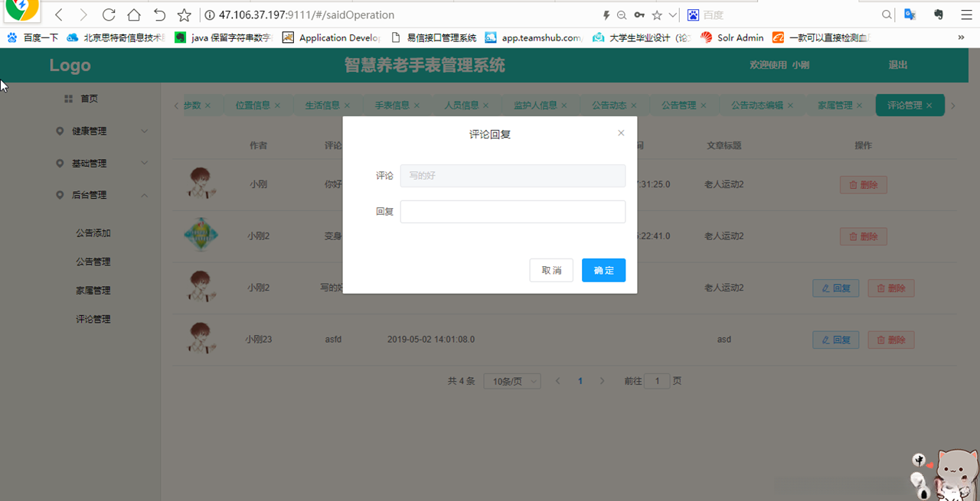Expand the 基础管理 sidebar menu
Viewport: 980px width, 501px height.
(100, 163)
